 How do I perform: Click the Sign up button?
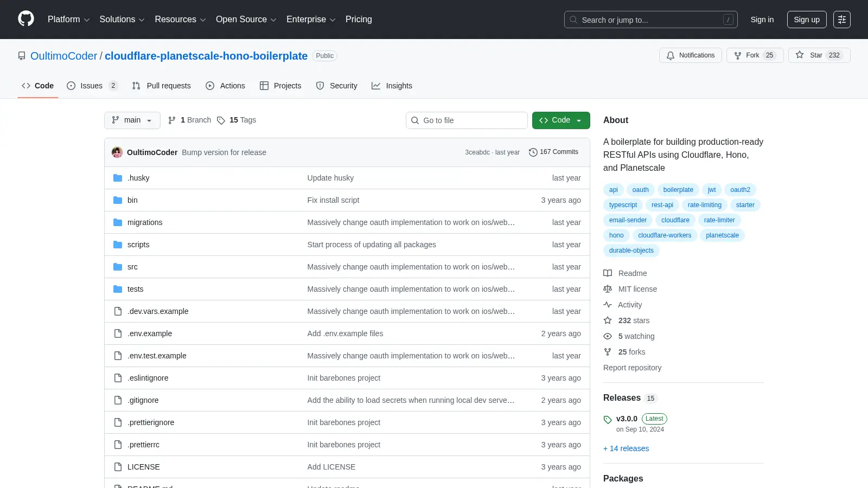(x=807, y=20)
